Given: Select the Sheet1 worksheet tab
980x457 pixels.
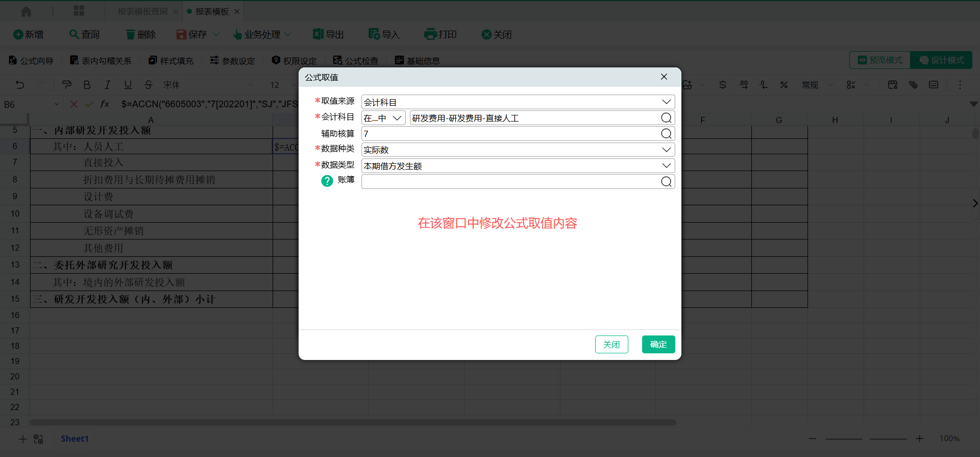Looking at the screenshot, I should (75, 439).
